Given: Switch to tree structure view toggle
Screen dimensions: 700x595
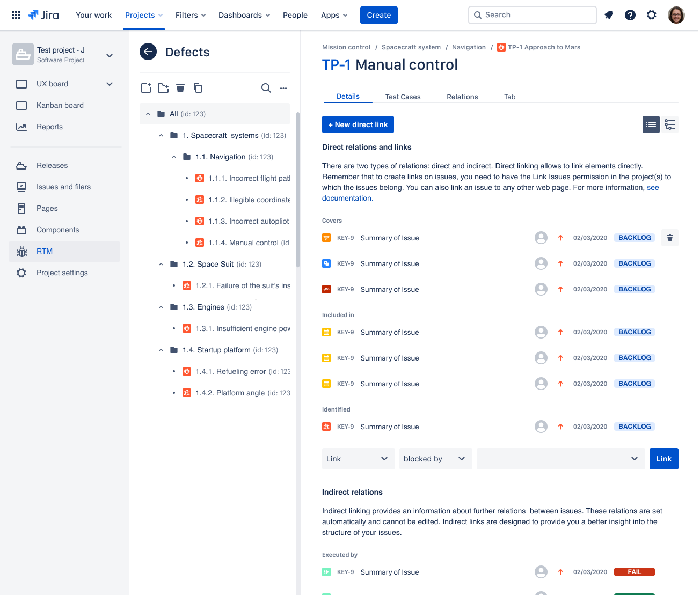Looking at the screenshot, I should pyautogui.click(x=670, y=124).
